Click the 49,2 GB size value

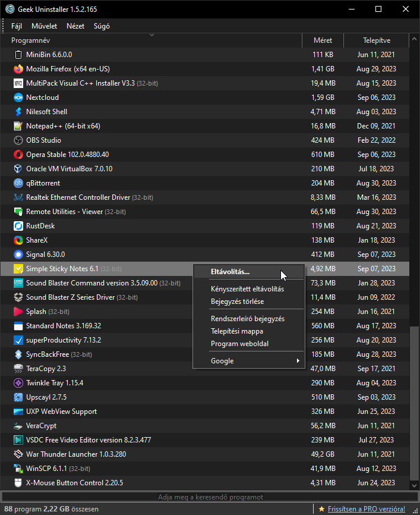[x=323, y=454]
